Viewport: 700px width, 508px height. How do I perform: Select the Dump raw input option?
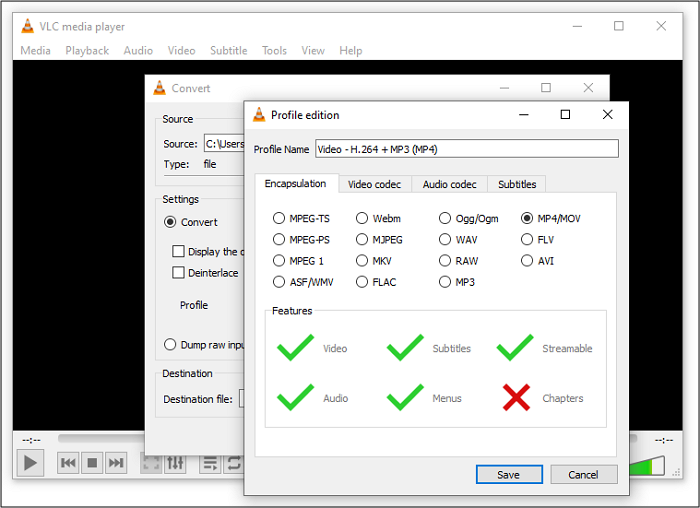pyautogui.click(x=170, y=345)
